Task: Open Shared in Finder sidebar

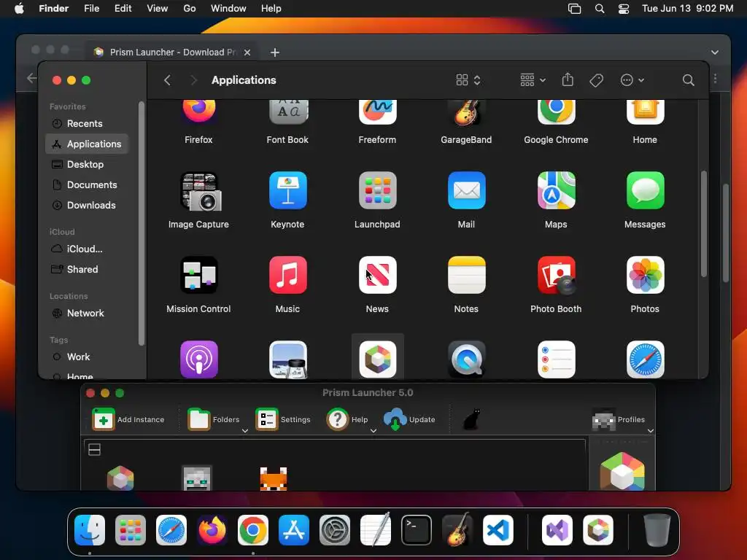Action: (x=87, y=270)
